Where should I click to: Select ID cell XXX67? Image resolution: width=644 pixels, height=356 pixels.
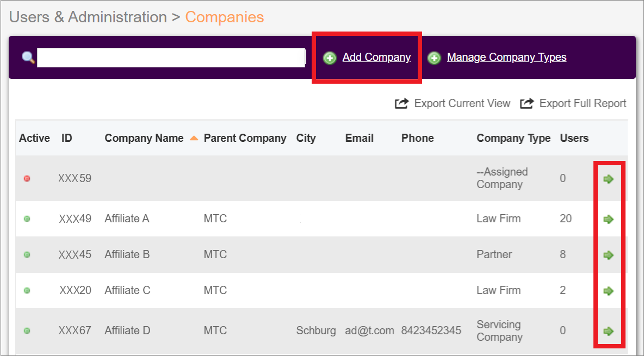coord(75,330)
